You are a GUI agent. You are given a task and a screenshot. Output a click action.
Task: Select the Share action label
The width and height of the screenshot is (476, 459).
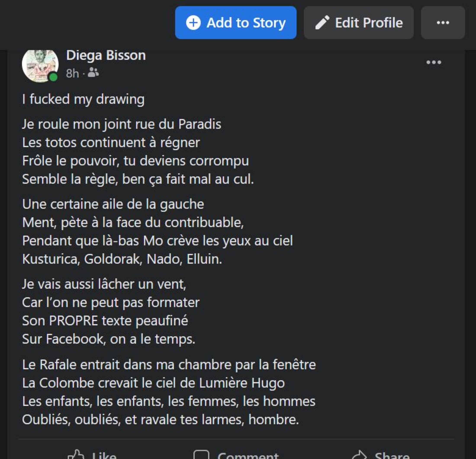click(392, 455)
